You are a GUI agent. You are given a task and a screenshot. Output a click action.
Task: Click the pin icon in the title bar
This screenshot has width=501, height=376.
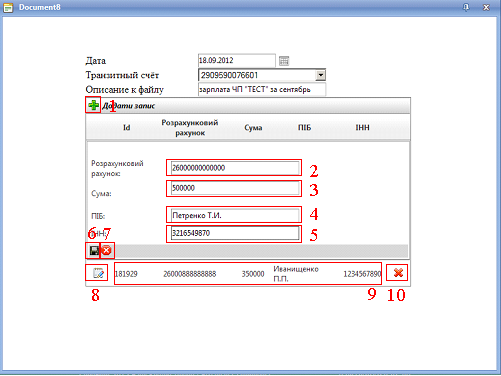(466, 7)
